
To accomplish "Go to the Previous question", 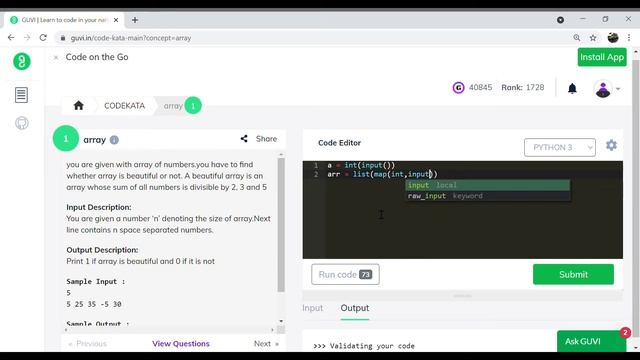I will coord(88,344).
